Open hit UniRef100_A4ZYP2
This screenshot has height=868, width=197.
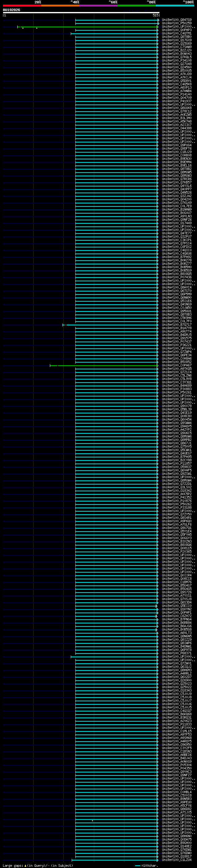[176, 430]
